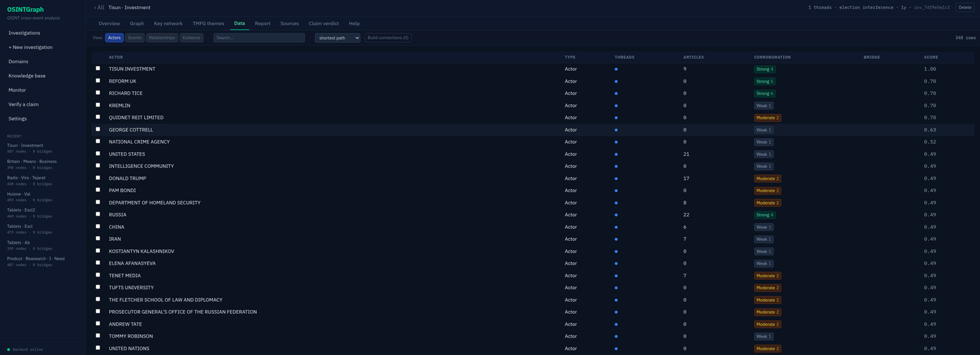Click the Backend online status indicator

[25, 349]
